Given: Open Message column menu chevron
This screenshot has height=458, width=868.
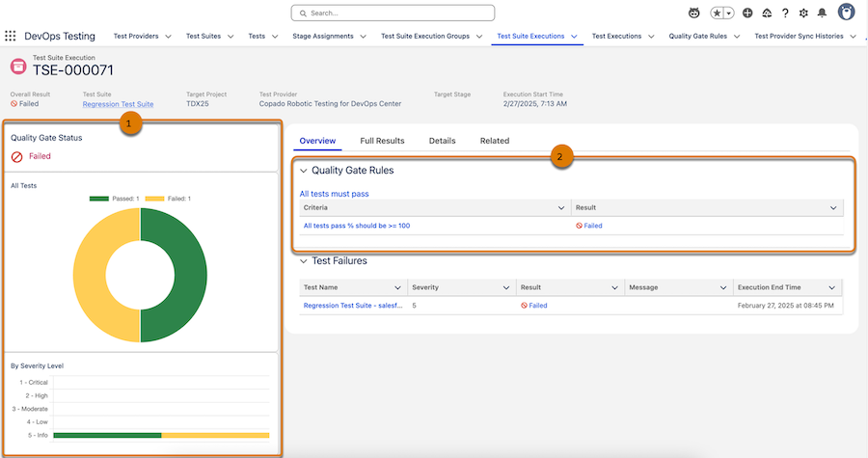Looking at the screenshot, I should (723, 287).
